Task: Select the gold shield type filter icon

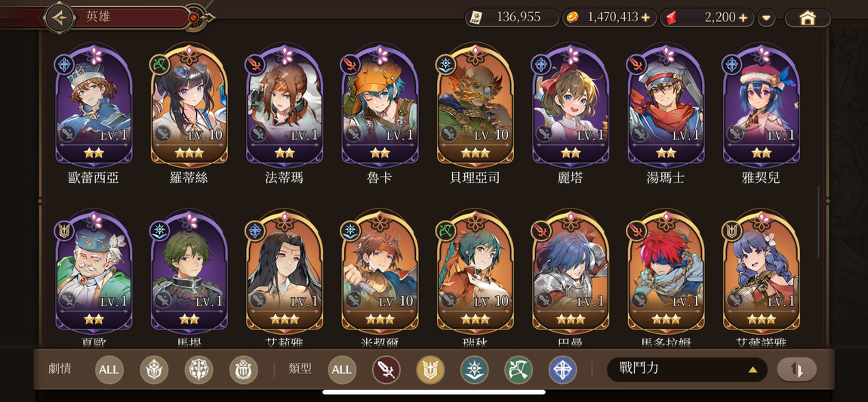Action: [x=430, y=370]
